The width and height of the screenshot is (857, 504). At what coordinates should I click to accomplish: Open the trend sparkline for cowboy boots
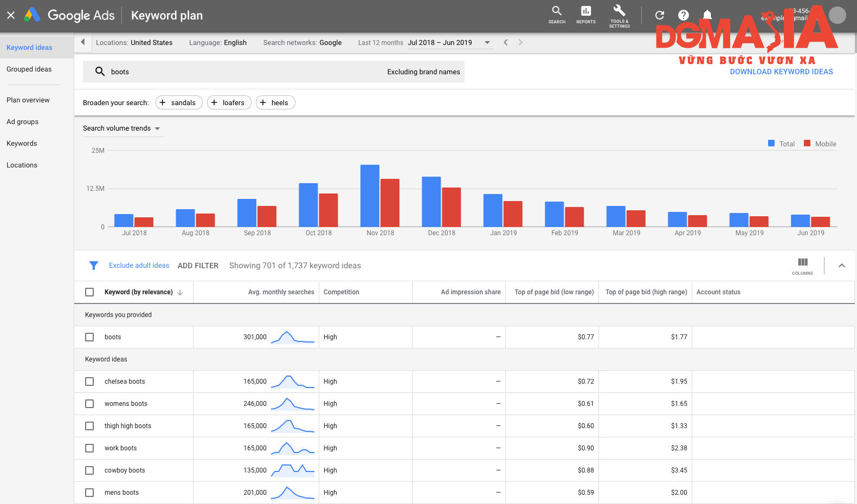(293, 470)
